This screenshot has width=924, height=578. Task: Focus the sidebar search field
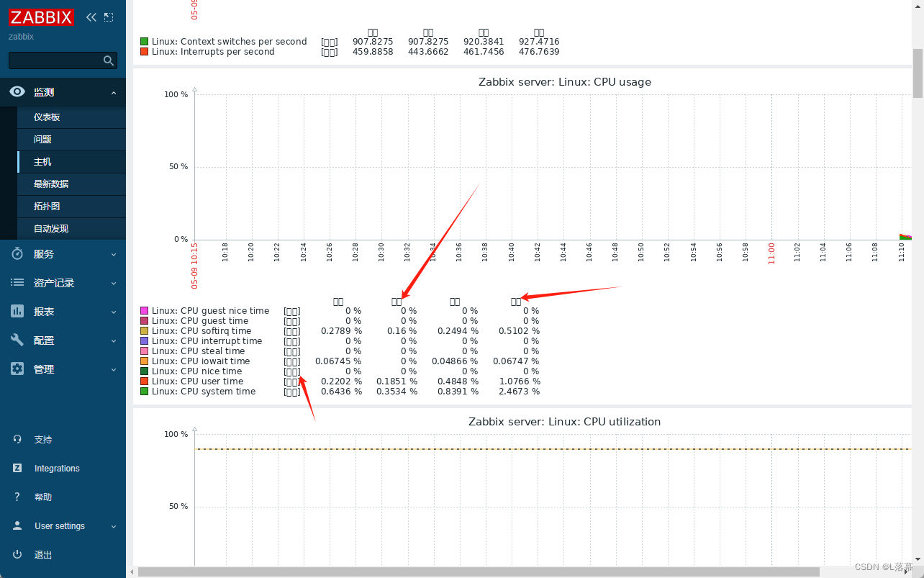pyautogui.click(x=63, y=60)
